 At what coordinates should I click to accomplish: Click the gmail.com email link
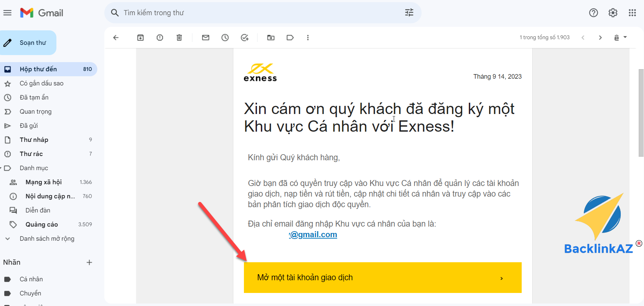coord(313,234)
